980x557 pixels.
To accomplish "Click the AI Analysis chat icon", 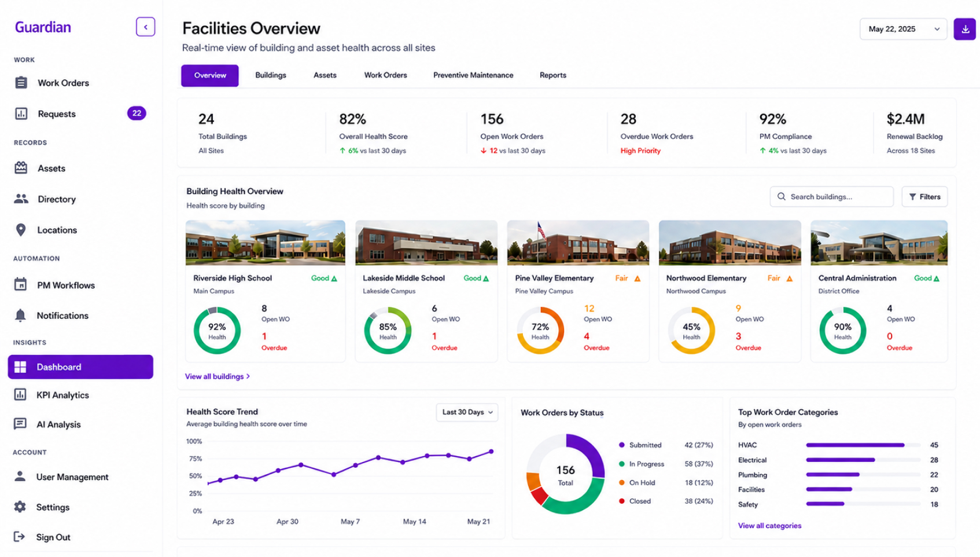I will click(x=20, y=424).
